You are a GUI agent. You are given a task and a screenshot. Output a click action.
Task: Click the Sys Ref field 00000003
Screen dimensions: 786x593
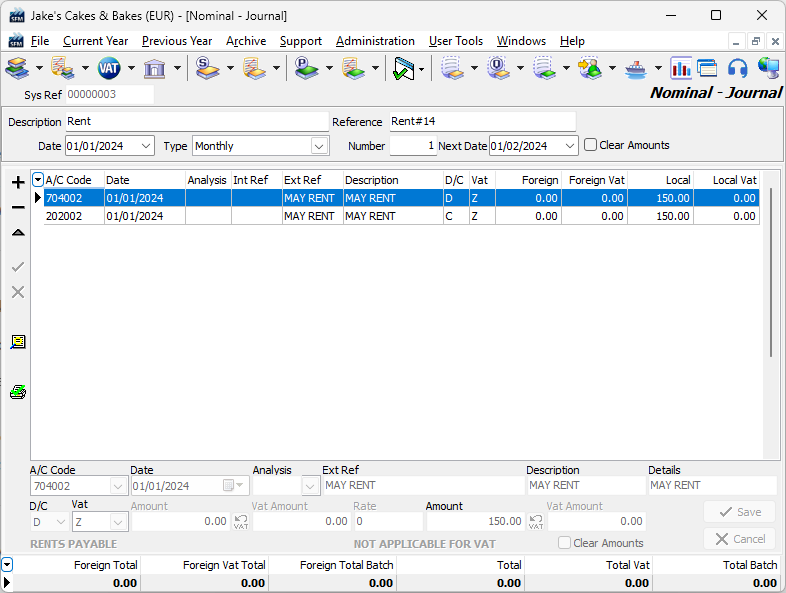click(110, 94)
